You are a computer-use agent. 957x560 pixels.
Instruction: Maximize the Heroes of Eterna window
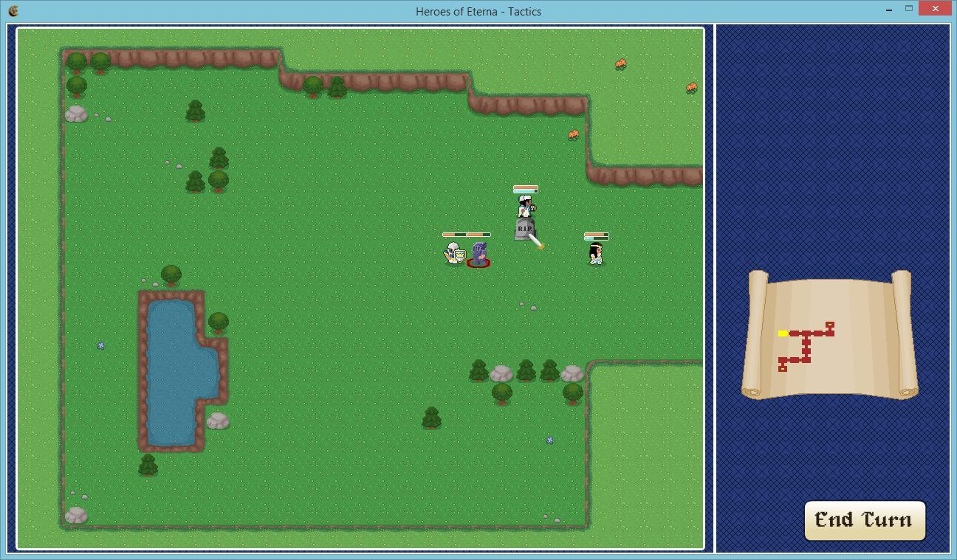[909, 9]
